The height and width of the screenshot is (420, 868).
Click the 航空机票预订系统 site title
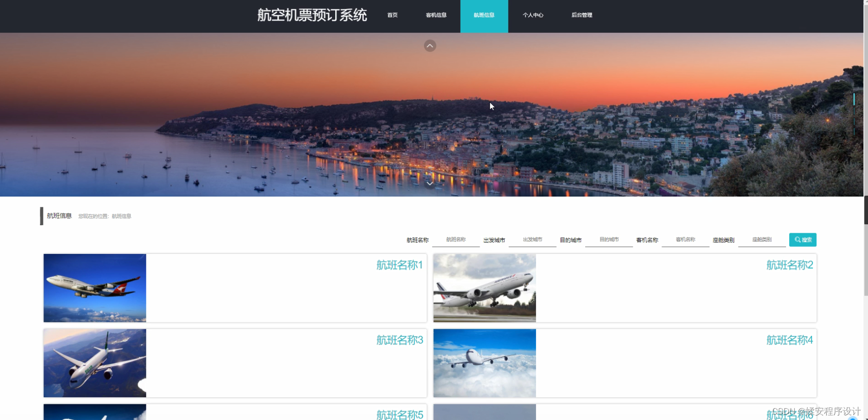coord(312,15)
